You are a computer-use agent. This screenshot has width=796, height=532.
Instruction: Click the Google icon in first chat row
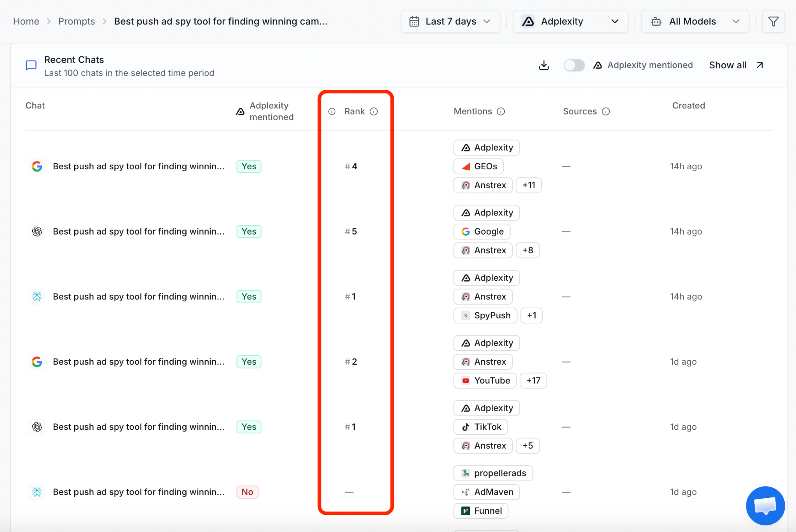point(37,166)
